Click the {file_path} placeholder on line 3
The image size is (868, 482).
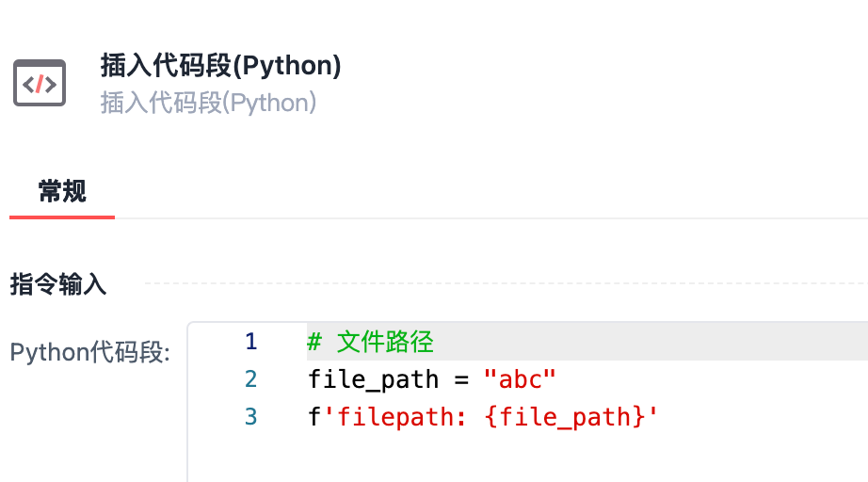click(x=564, y=416)
